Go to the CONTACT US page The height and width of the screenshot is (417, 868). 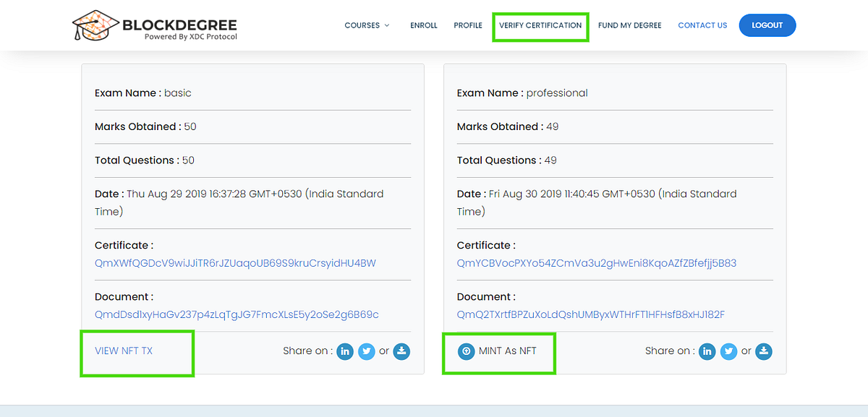(702, 25)
